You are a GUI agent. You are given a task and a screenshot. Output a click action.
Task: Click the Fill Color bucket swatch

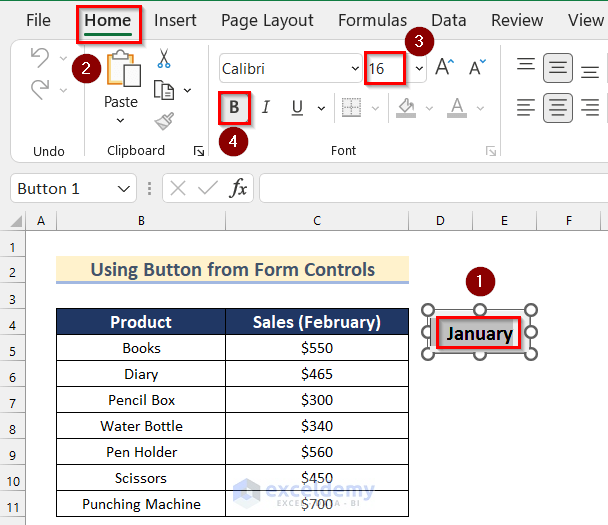tap(406, 108)
